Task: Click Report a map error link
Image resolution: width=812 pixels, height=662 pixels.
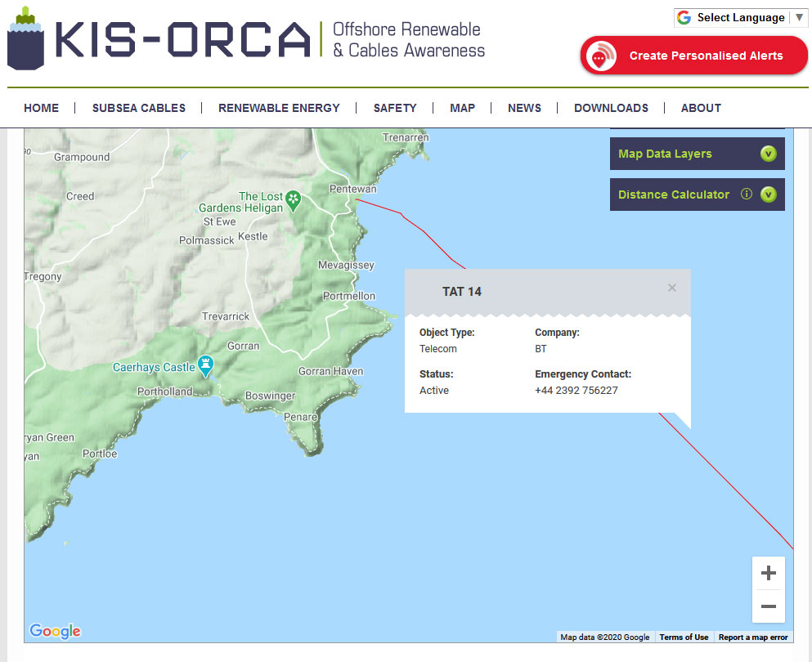Action: 753,637
